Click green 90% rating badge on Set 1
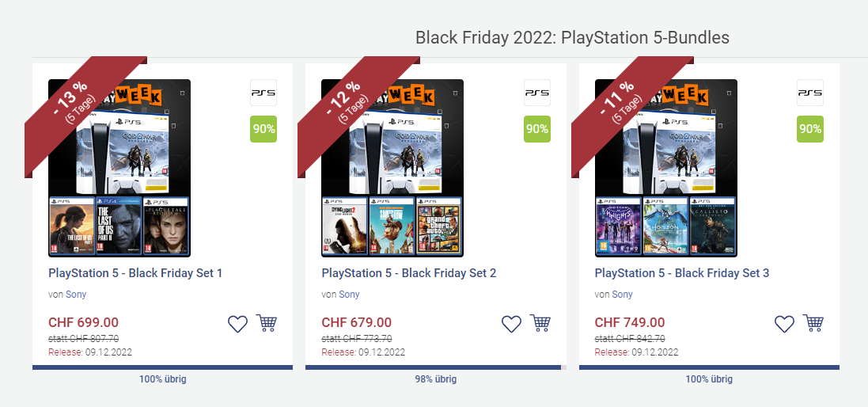Screen dimensions: 868x407 click(x=263, y=129)
